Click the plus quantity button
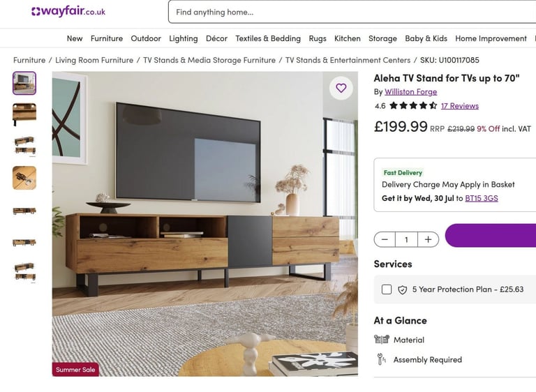 point(428,239)
